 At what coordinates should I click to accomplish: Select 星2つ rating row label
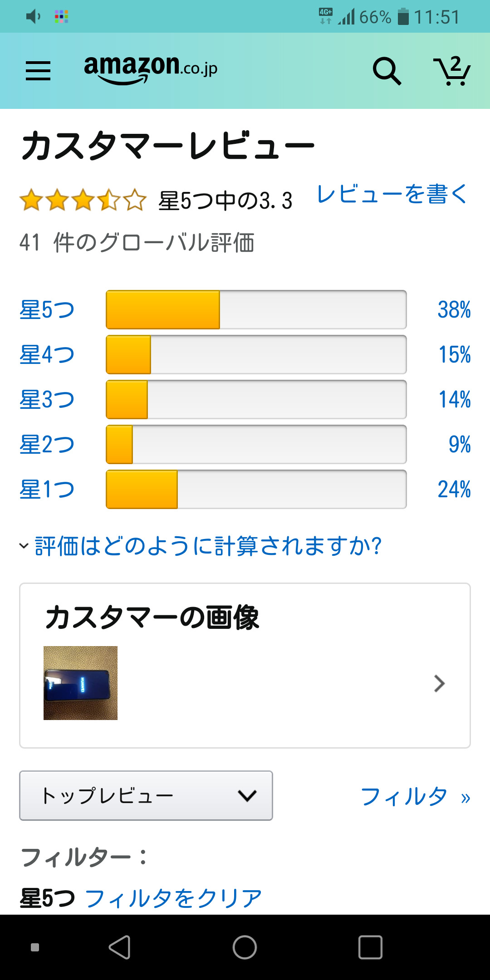47,445
